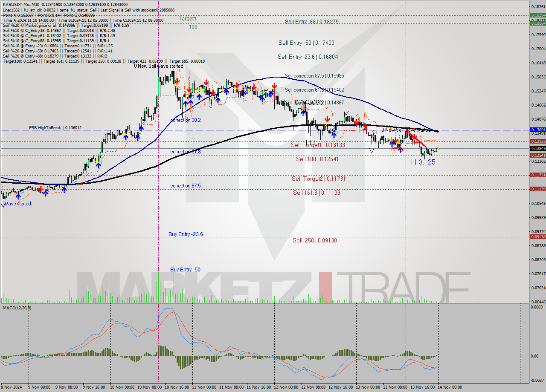Click the MACD -0.0037 scale value
This screenshot has width=546, height=392.
click(537, 380)
